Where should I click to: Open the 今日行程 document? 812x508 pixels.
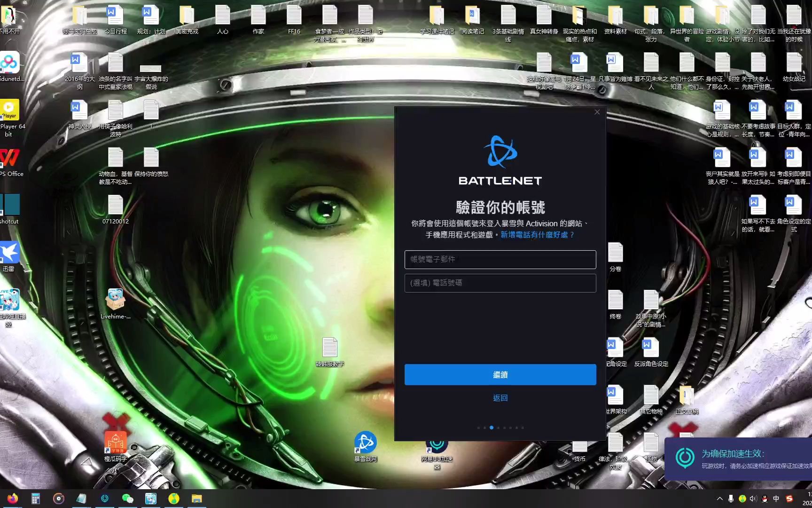point(116,20)
